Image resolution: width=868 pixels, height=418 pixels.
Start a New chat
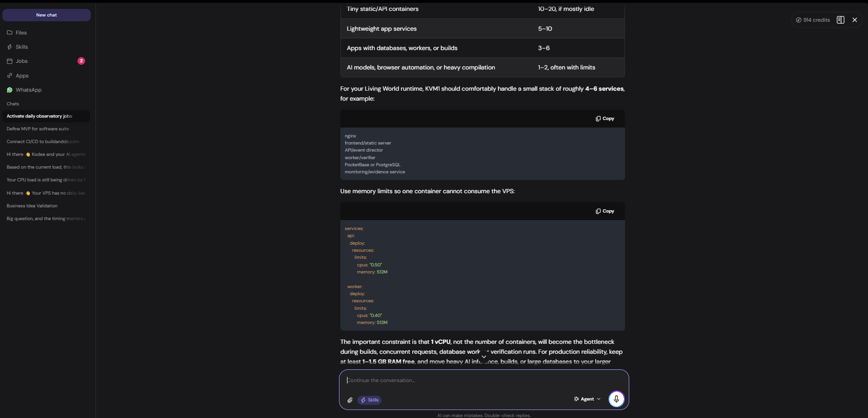coord(46,15)
